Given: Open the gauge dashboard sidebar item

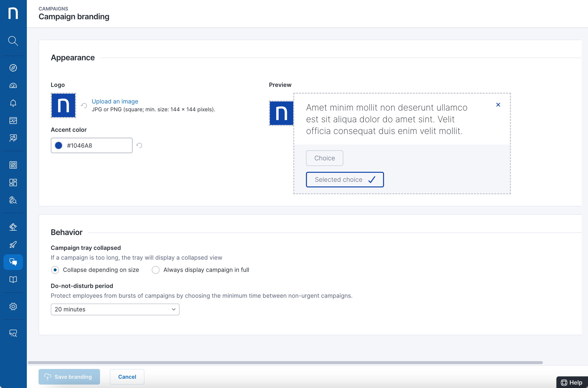Looking at the screenshot, I should [13, 86].
